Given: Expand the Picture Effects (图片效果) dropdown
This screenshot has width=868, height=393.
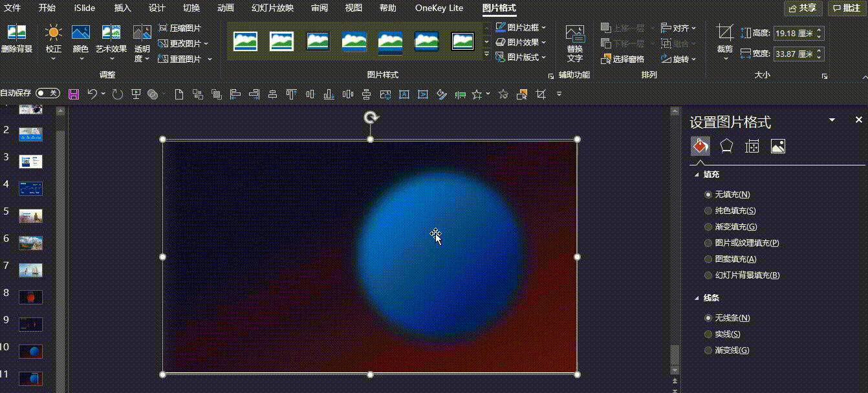Looking at the screenshot, I should pos(521,42).
